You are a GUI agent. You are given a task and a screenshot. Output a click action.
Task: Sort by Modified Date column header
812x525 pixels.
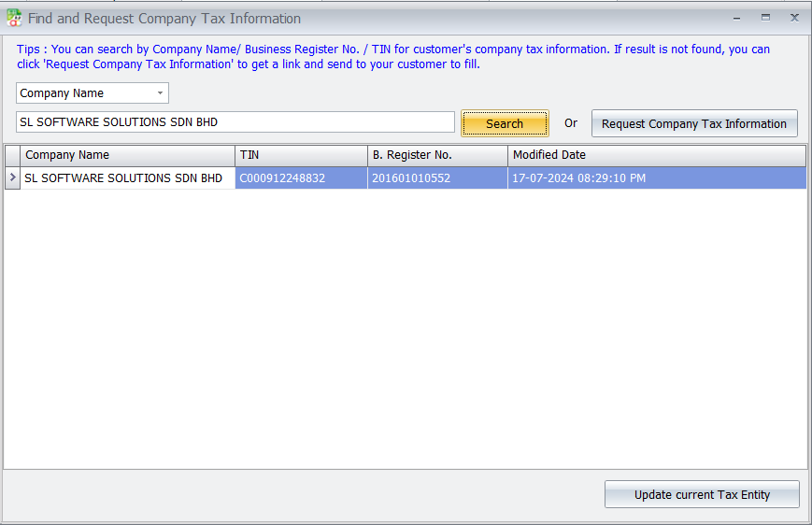657,155
